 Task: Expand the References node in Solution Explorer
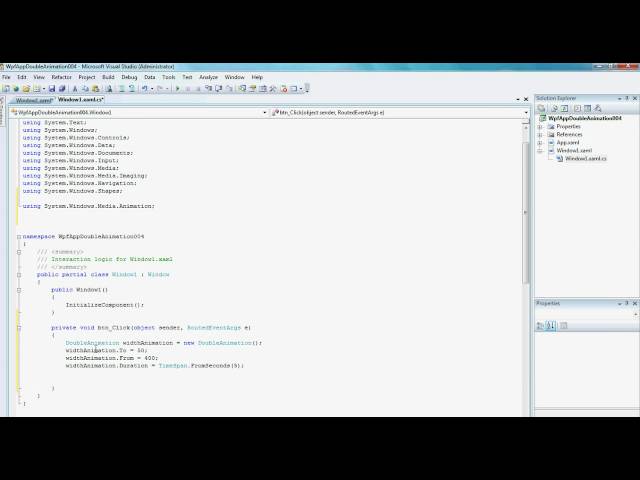point(540,135)
